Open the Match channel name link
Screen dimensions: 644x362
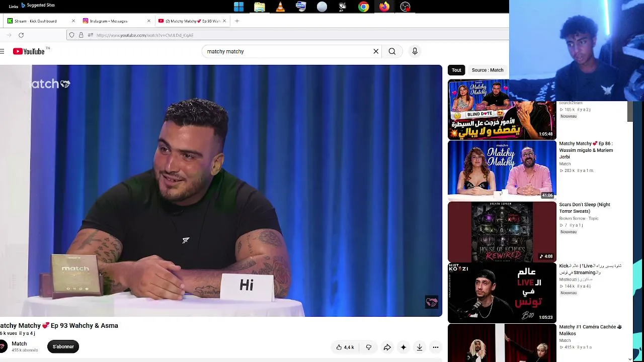[x=19, y=344]
